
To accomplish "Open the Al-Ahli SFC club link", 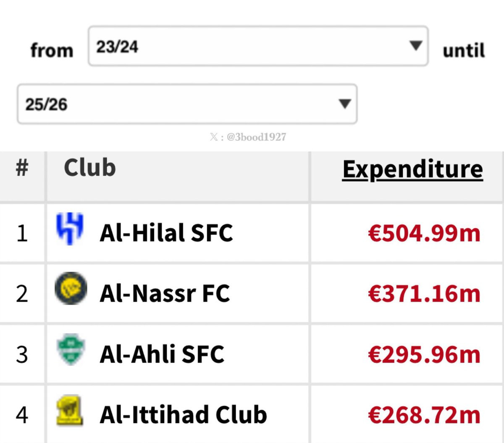I will (162, 354).
